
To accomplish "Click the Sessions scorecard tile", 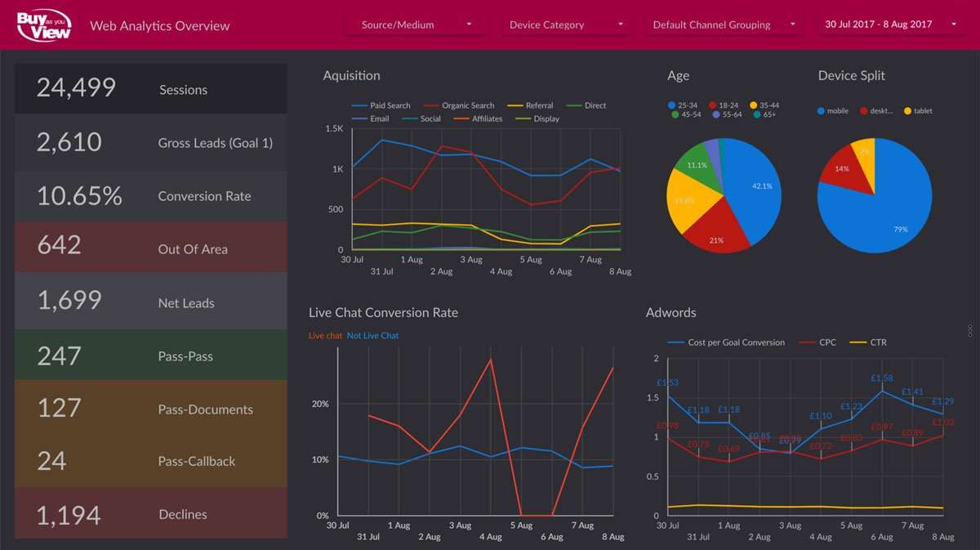I will (150, 89).
